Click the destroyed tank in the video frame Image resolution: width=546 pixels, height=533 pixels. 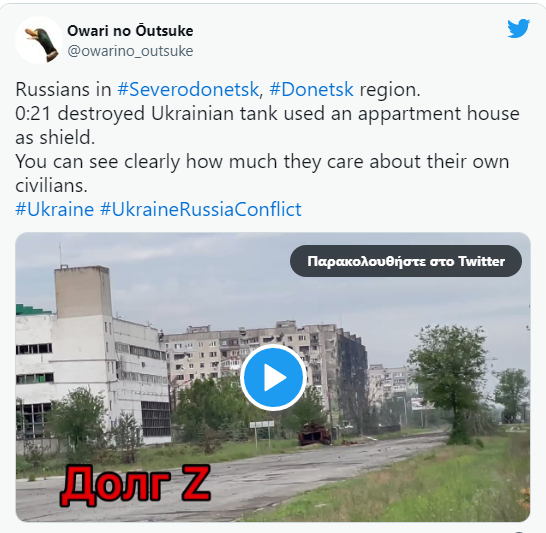(x=314, y=434)
